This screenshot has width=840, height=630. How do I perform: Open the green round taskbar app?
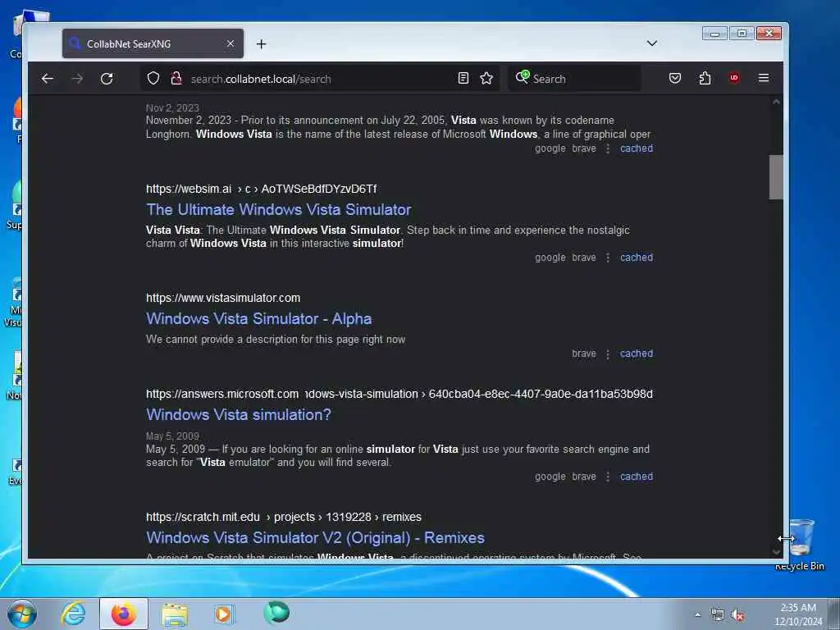click(x=276, y=612)
